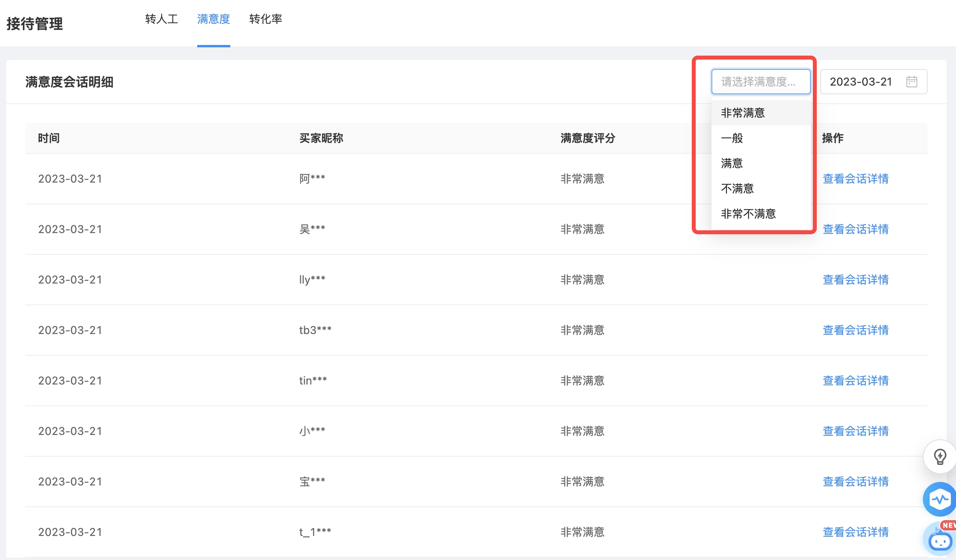This screenshot has width=956, height=560.
Task: View session details for buyer t_1***
Action: point(855,532)
